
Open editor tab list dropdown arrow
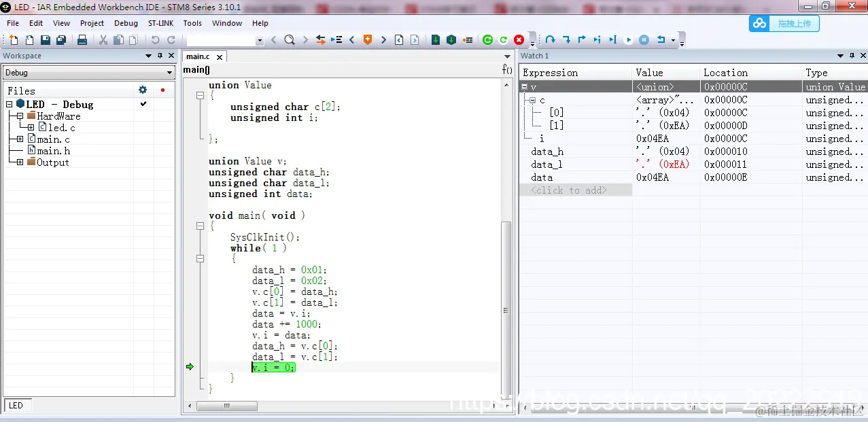click(x=507, y=56)
